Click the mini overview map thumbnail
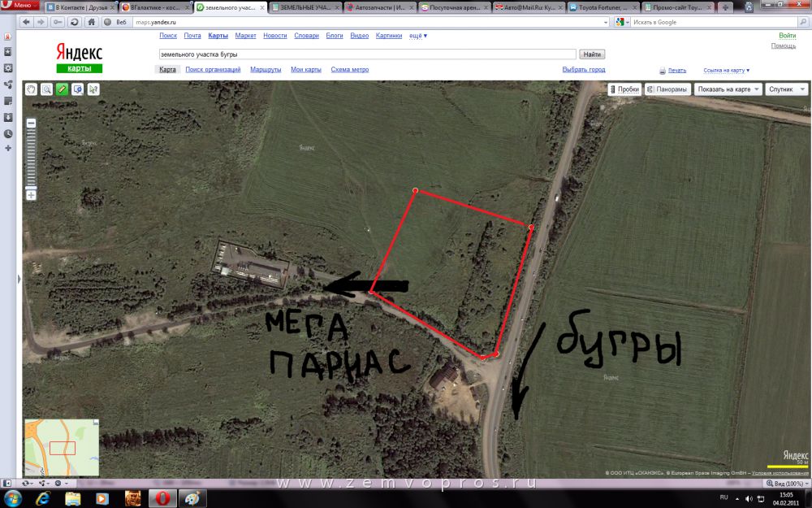812x508 pixels. pos(62,447)
